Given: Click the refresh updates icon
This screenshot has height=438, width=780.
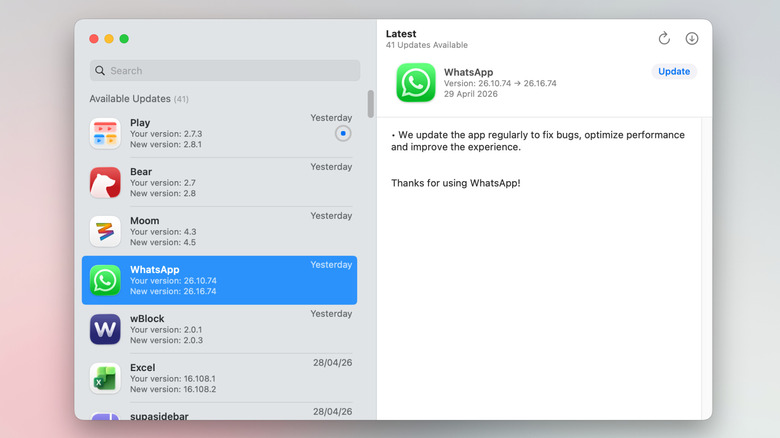Looking at the screenshot, I should pyautogui.click(x=664, y=38).
